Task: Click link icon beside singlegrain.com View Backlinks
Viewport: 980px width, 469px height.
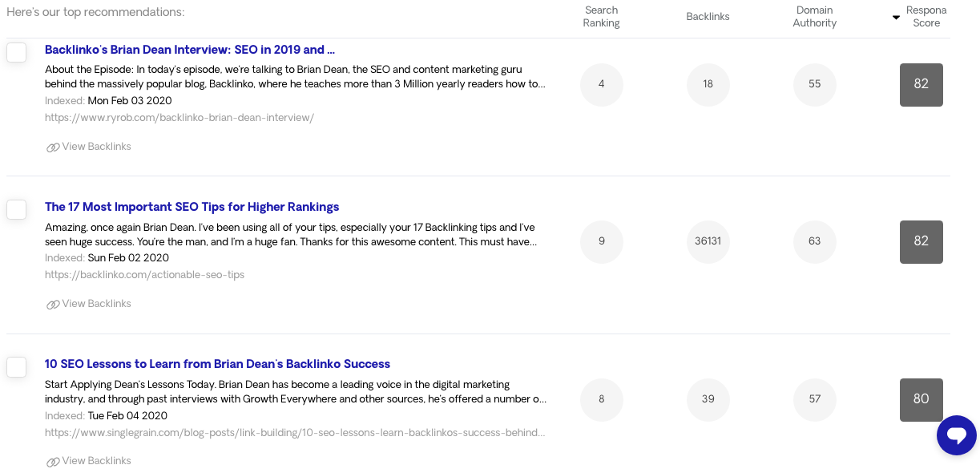Action: 53,462
